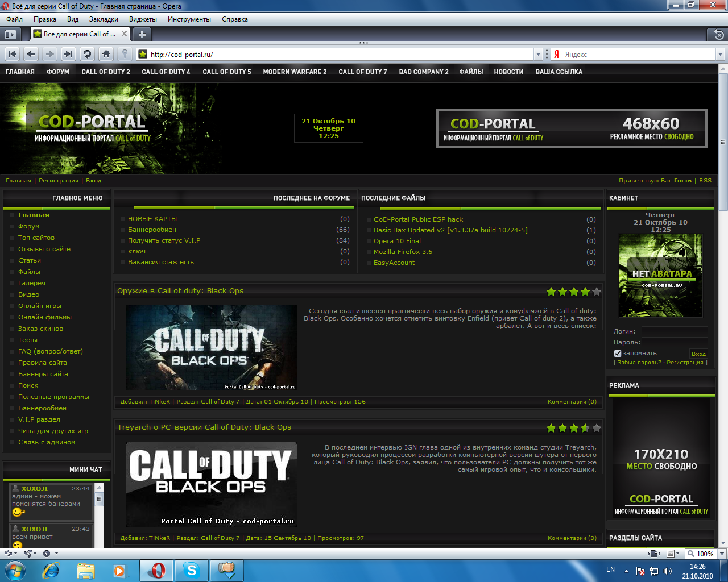Screen dimensions: 728x582
Task: Click 'Получить статус V.I.P' forum topic
Action: 164,240
